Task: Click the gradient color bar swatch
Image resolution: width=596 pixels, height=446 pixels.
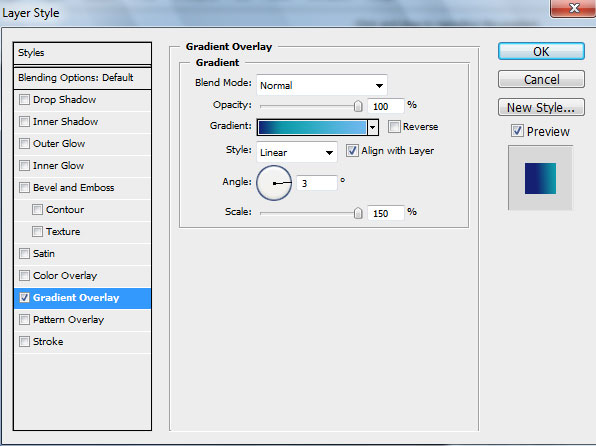Action: pos(312,127)
